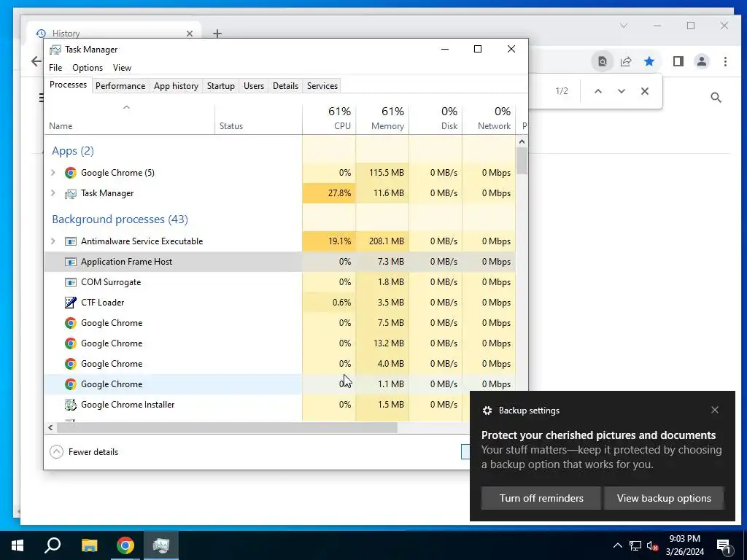Click the Task Manager taskbar icon
The height and width of the screenshot is (560, 747).
161,545
